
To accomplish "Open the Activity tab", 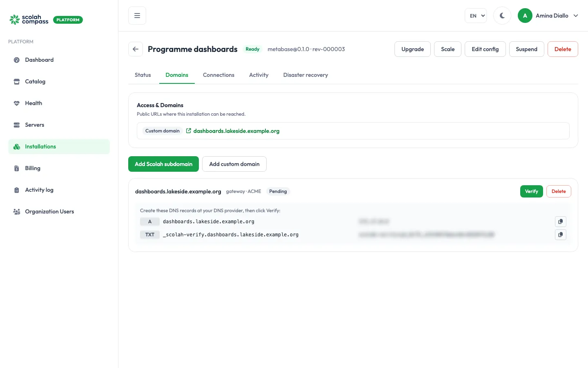I will tap(259, 75).
